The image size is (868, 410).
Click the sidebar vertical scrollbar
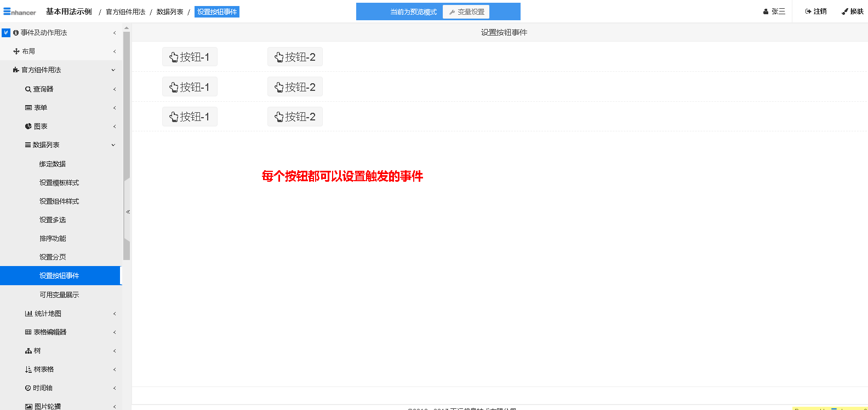pyautogui.click(x=127, y=109)
